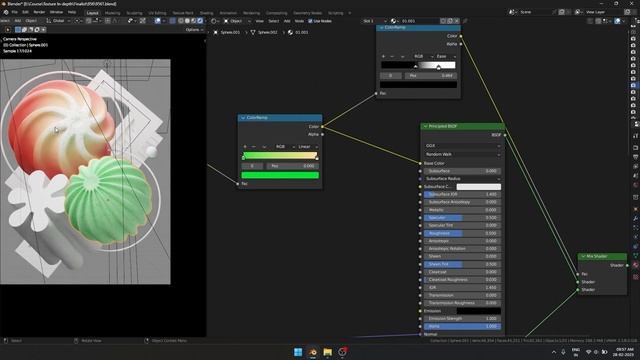Click the Emission Strength value field

[x=462, y=318]
